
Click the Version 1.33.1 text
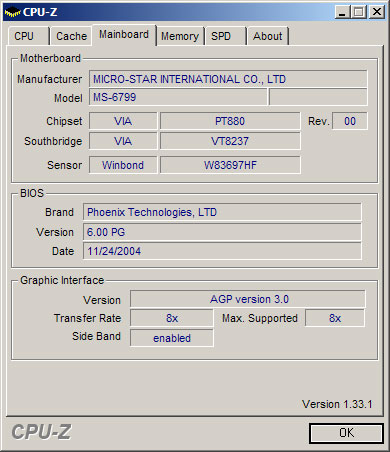[337, 404]
